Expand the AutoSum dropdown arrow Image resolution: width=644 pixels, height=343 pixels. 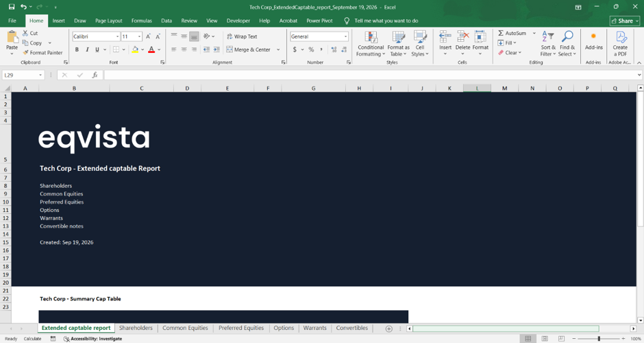pos(534,33)
